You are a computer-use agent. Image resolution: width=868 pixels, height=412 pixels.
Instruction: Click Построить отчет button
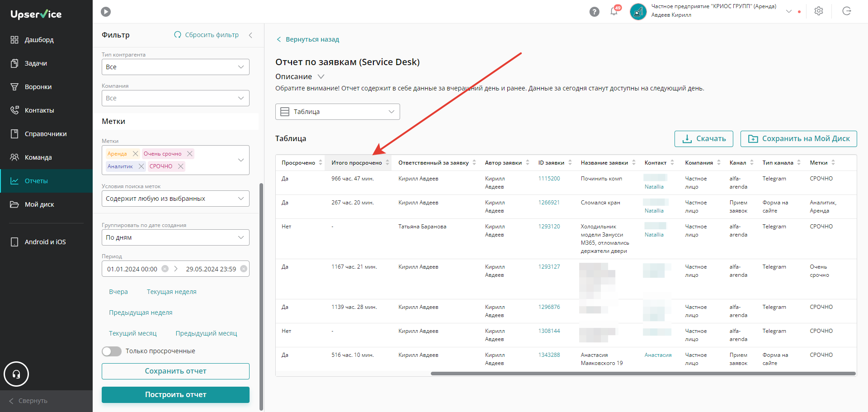(x=175, y=395)
